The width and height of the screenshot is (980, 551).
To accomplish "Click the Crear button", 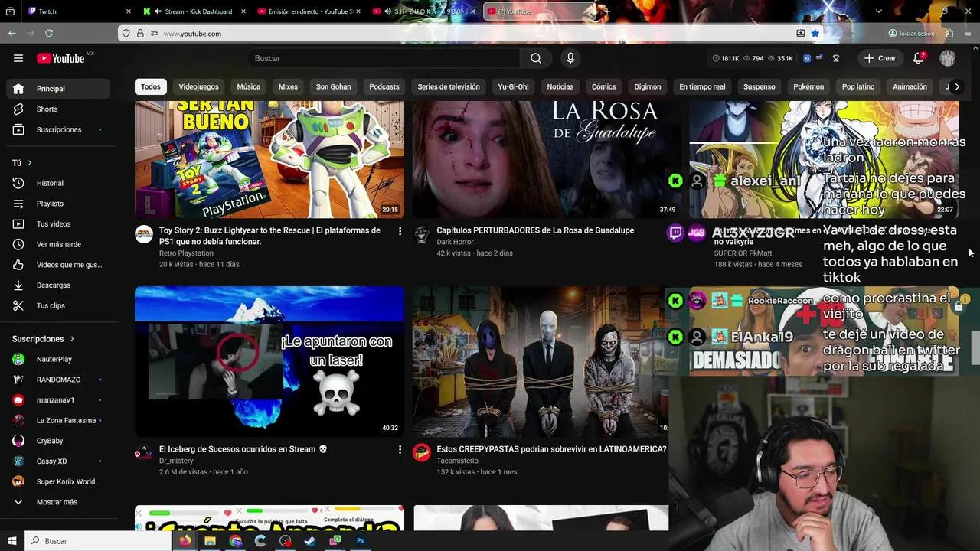I will tap(880, 58).
